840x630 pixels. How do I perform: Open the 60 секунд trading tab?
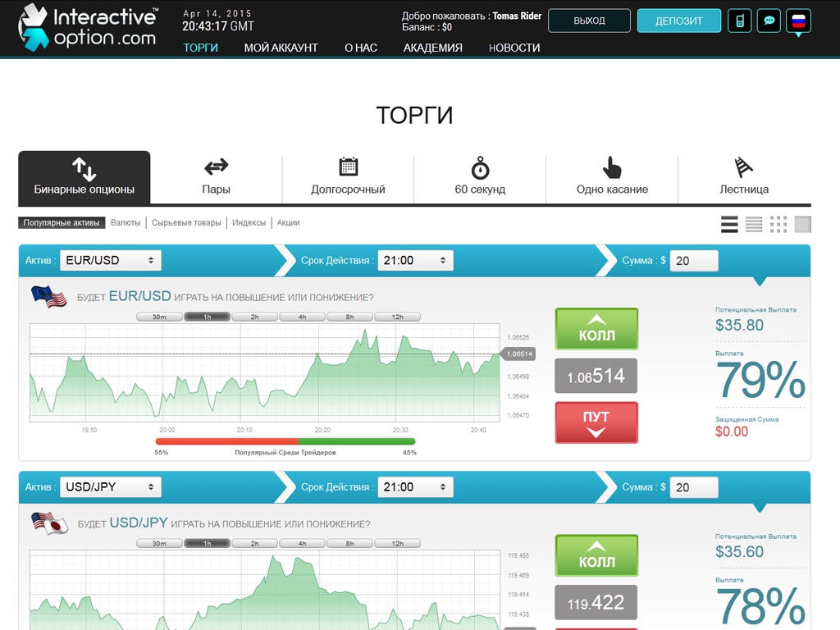[x=480, y=177]
